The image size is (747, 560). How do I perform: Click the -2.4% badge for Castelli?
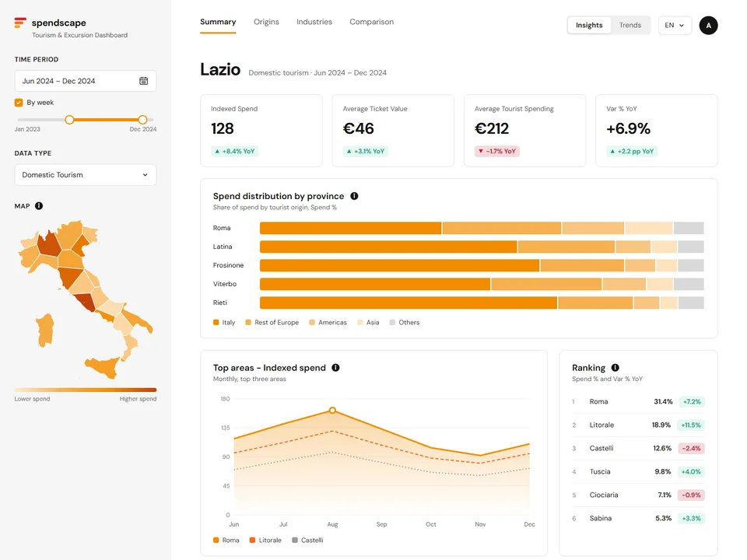[x=691, y=448]
